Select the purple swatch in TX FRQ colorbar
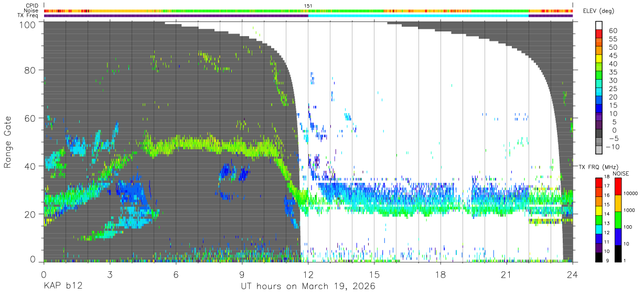644x297 pixels. (599, 247)
